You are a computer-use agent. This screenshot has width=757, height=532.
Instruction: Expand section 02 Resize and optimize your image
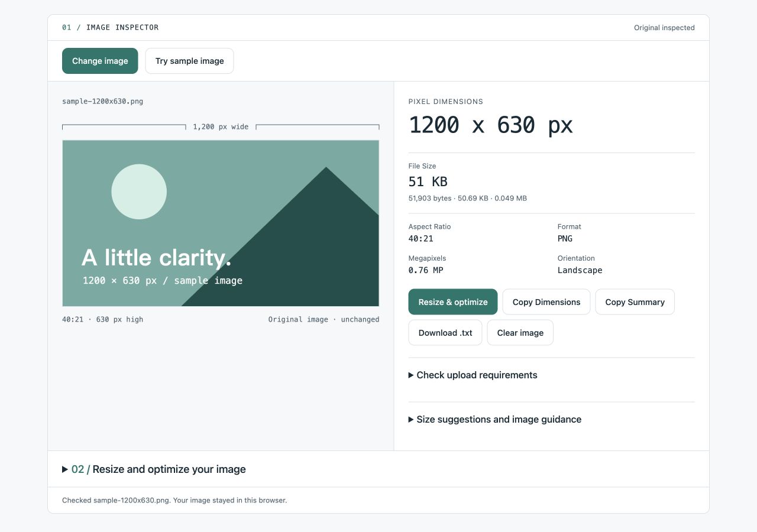(154, 469)
